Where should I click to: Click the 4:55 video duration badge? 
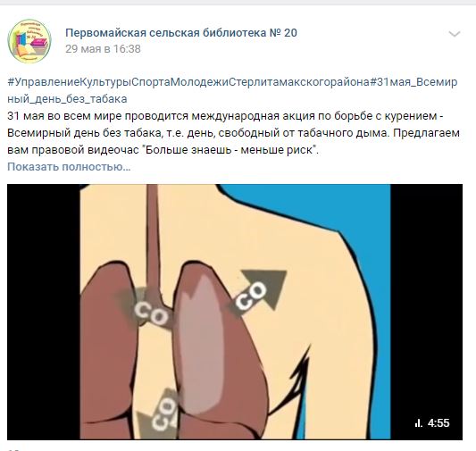point(438,422)
